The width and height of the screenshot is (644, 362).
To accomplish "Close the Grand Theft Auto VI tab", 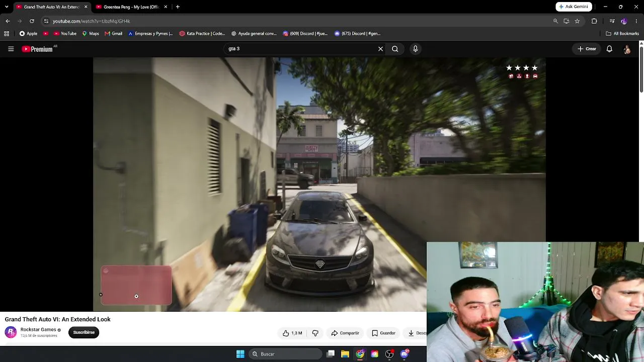I will 86,7.
